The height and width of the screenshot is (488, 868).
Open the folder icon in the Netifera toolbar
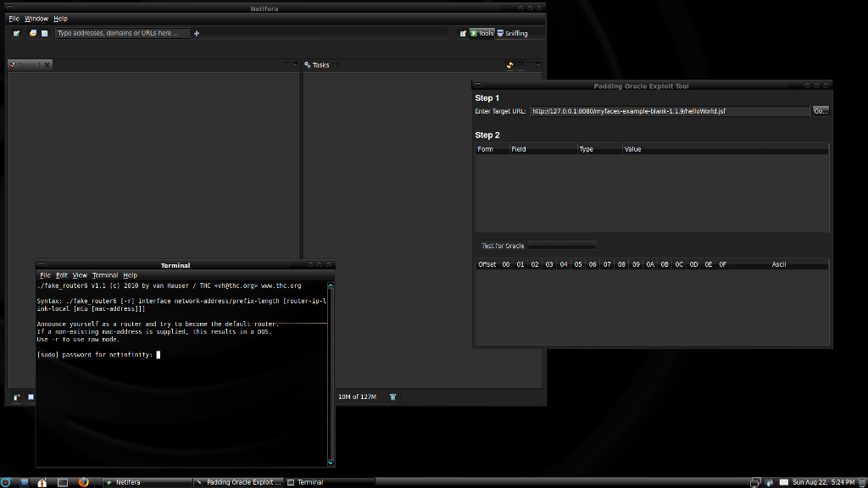coord(33,33)
